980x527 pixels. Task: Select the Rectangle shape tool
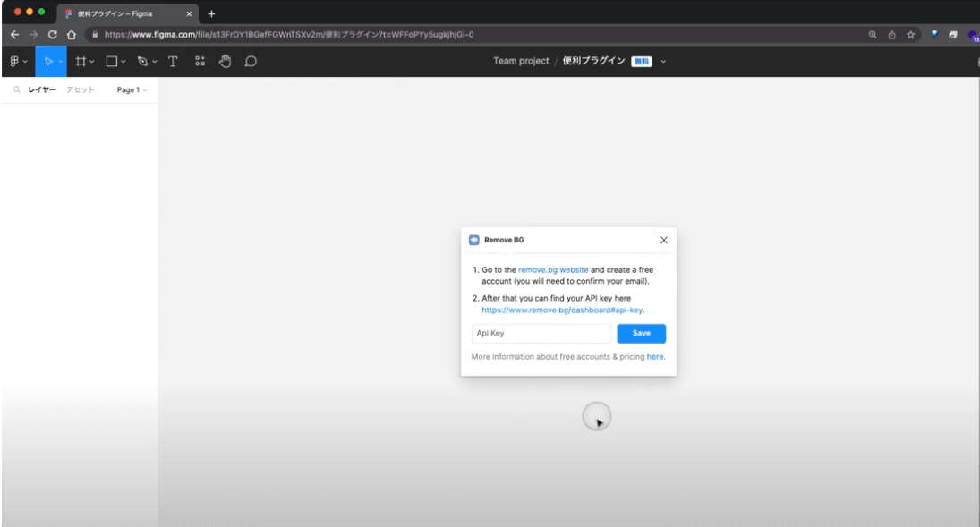[x=111, y=61]
